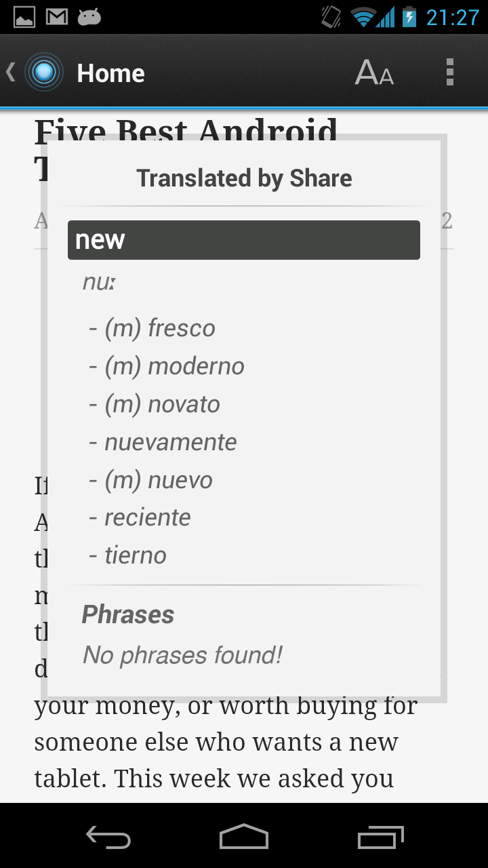Choose the "nuevamente" translation
This screenshot has height=868, width=488.
click(x=170, y=442)
